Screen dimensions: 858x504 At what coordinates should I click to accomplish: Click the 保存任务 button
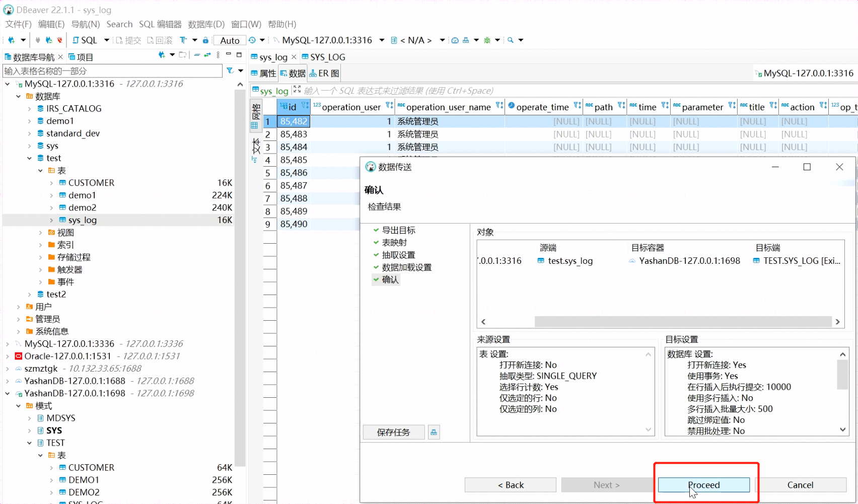pyautogui.click(x=394, y=432)
